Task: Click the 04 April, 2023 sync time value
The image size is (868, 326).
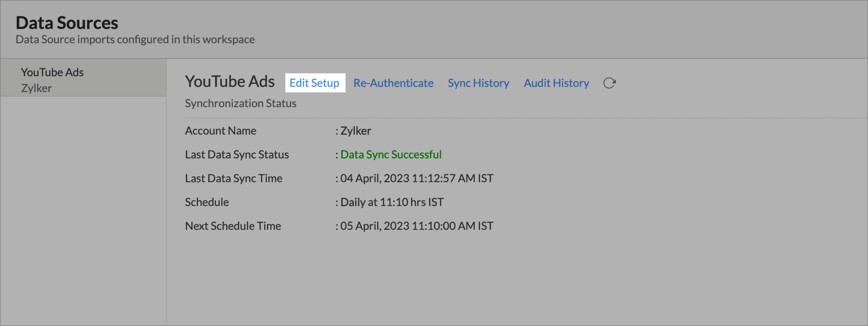Action: pyautogui.click(x=416, y=178)
